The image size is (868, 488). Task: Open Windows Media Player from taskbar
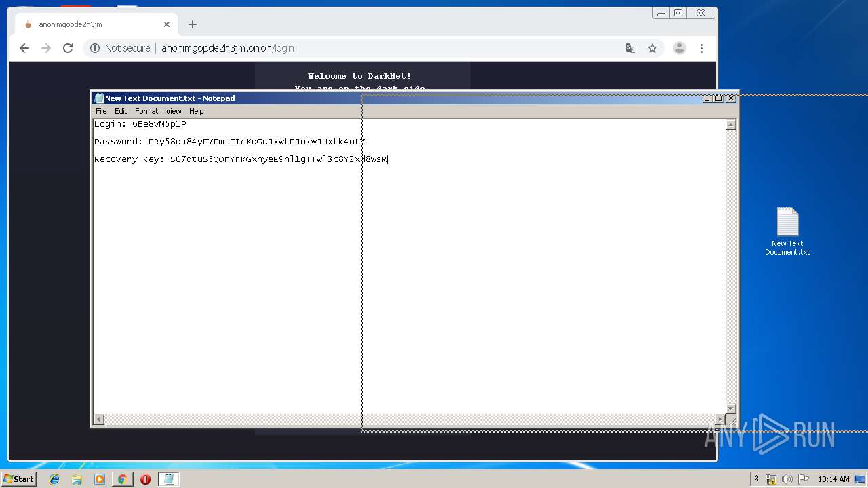pyautogui.click(x=100, y=479)
